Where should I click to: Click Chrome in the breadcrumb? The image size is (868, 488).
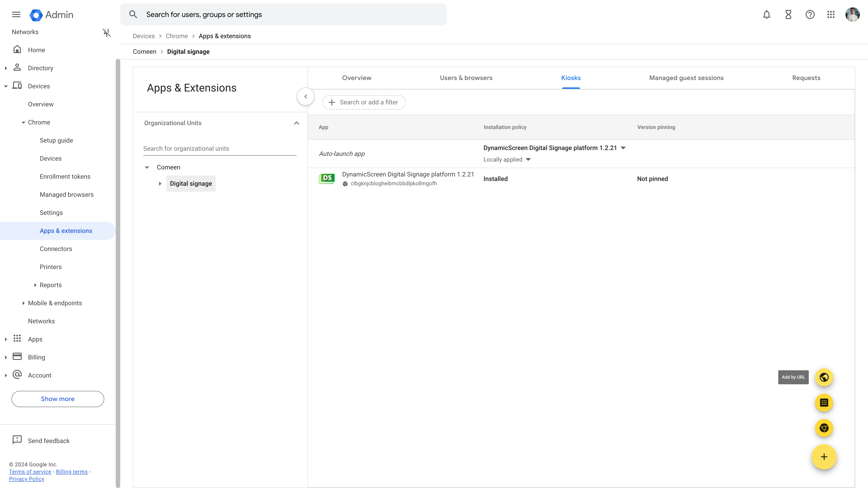(177, 36)
